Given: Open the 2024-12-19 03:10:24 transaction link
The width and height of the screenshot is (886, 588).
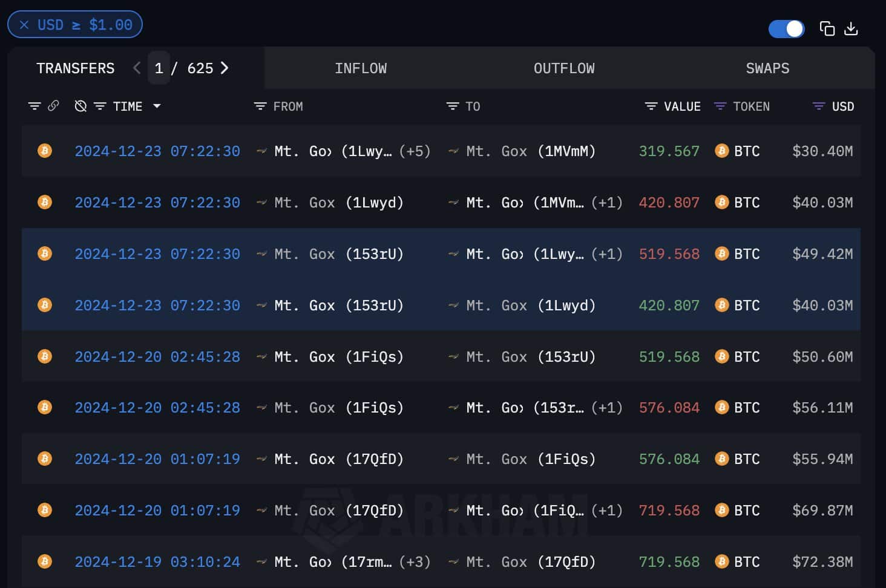Looking at the screenshot, I should 157,562.
